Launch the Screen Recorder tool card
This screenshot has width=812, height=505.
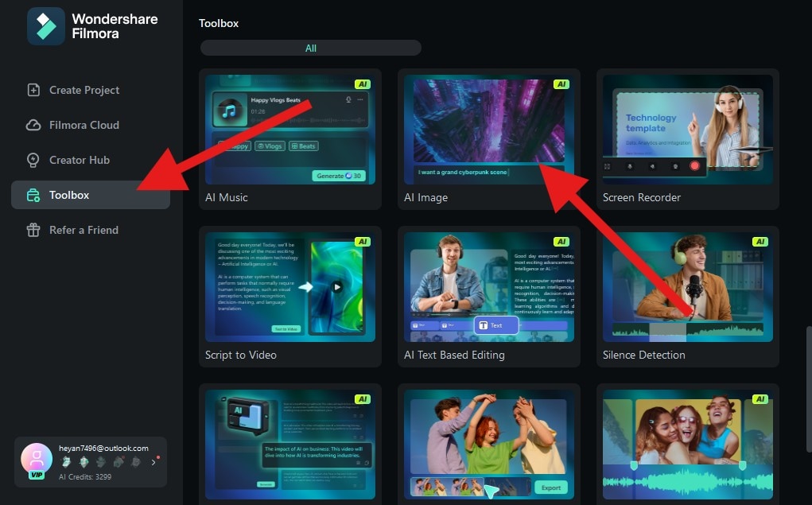click(x=688, y=139)
